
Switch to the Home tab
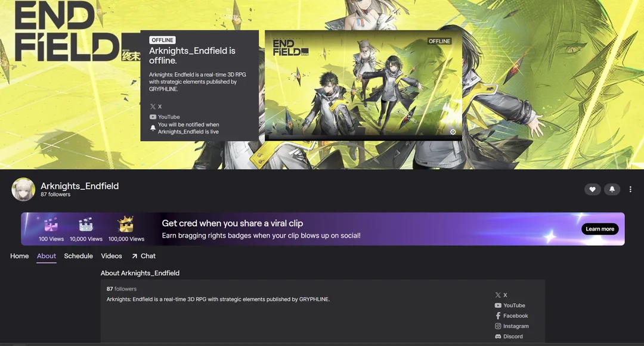(x=19, y=256)
